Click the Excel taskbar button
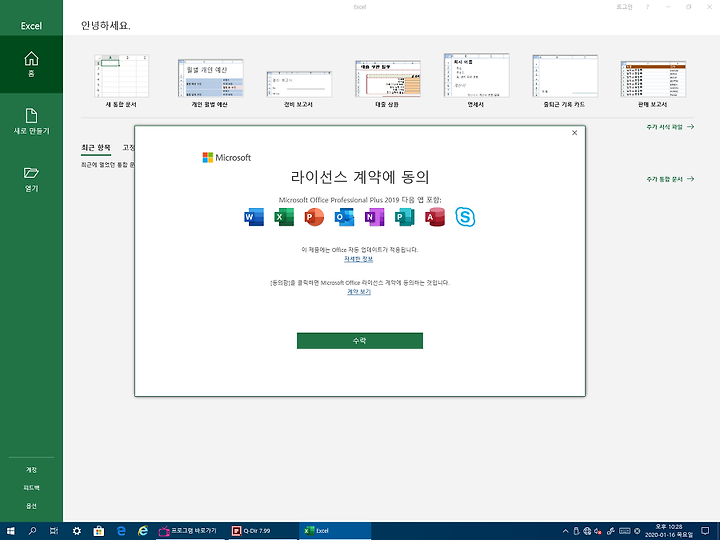Image resolution: width=720 pixels, height=540 pixels. pos(335,531)
